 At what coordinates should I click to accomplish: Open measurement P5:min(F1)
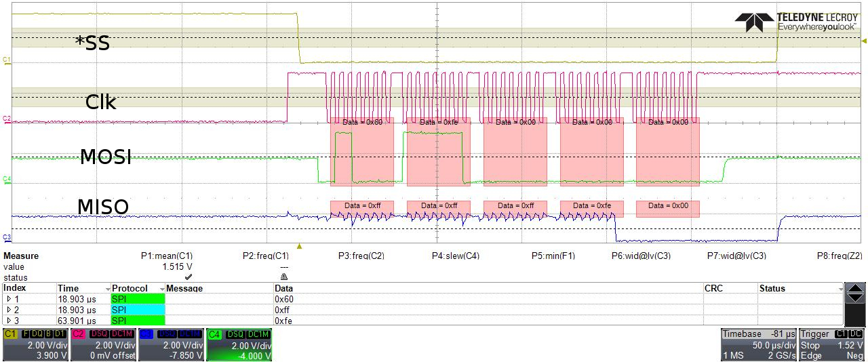(553, 256)
